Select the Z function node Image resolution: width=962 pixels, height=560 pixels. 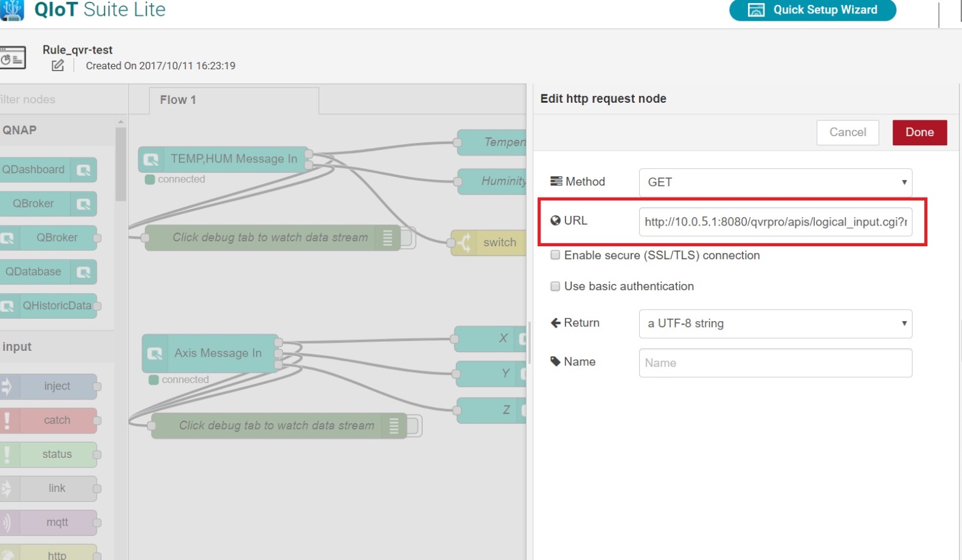491,410
